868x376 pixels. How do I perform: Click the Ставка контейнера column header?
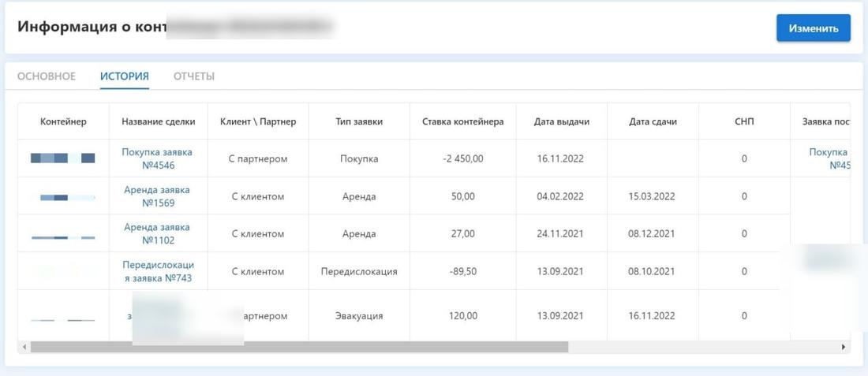(462, 121)
